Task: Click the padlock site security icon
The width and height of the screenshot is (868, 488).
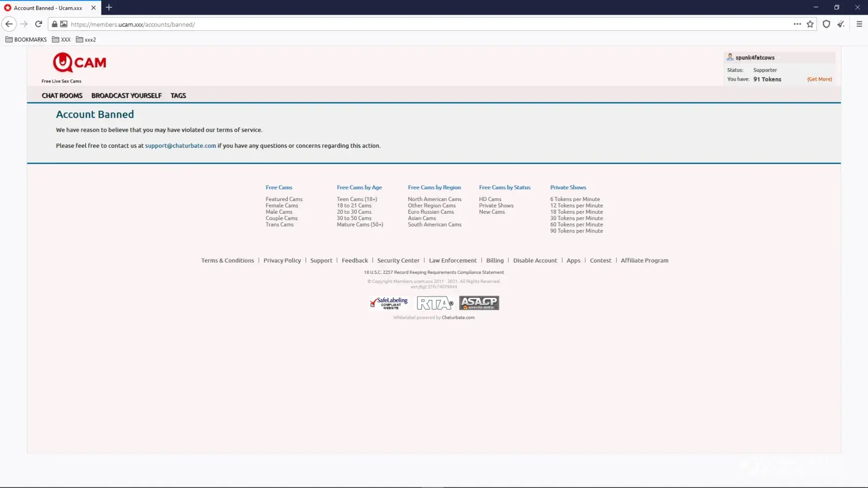Action: [x=55, y=24]
